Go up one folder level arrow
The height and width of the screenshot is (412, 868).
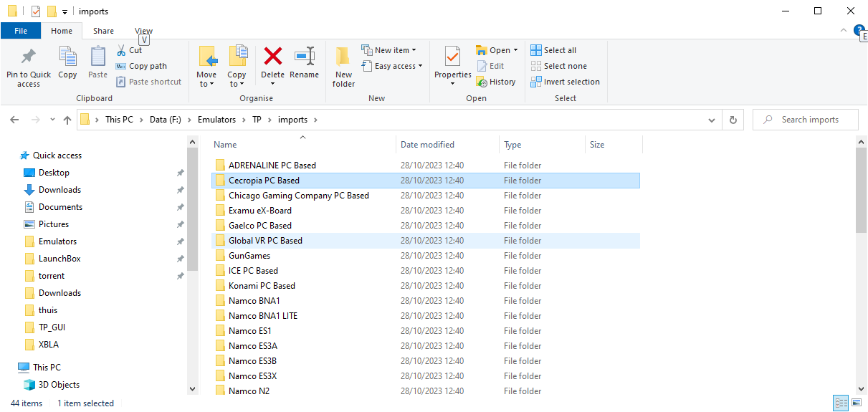67,120
